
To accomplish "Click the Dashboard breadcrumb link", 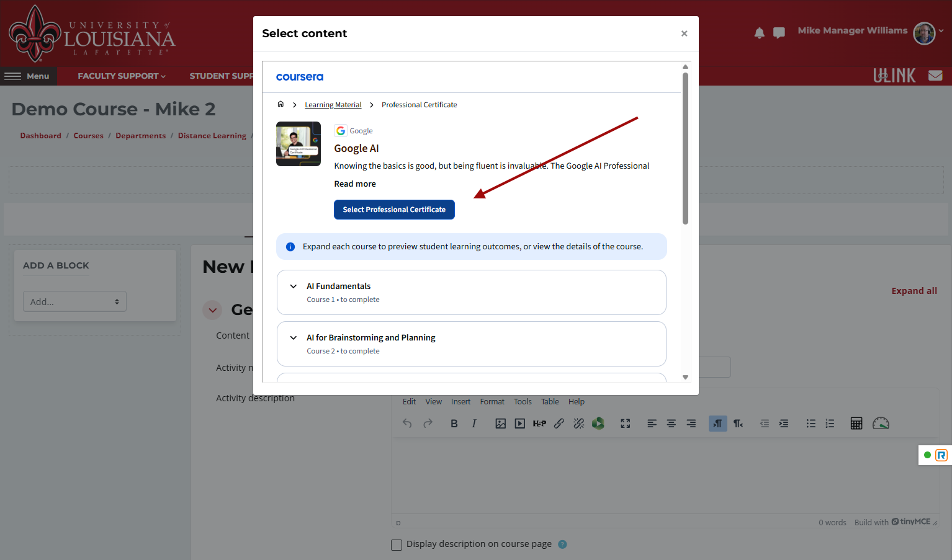I will (x=41, y=136).
